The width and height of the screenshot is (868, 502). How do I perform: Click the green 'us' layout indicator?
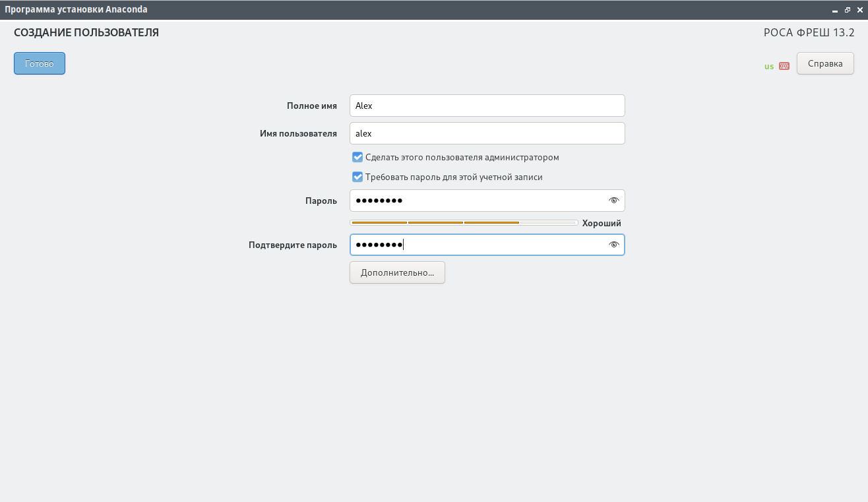pyautogui.click(x=769, y=66)
